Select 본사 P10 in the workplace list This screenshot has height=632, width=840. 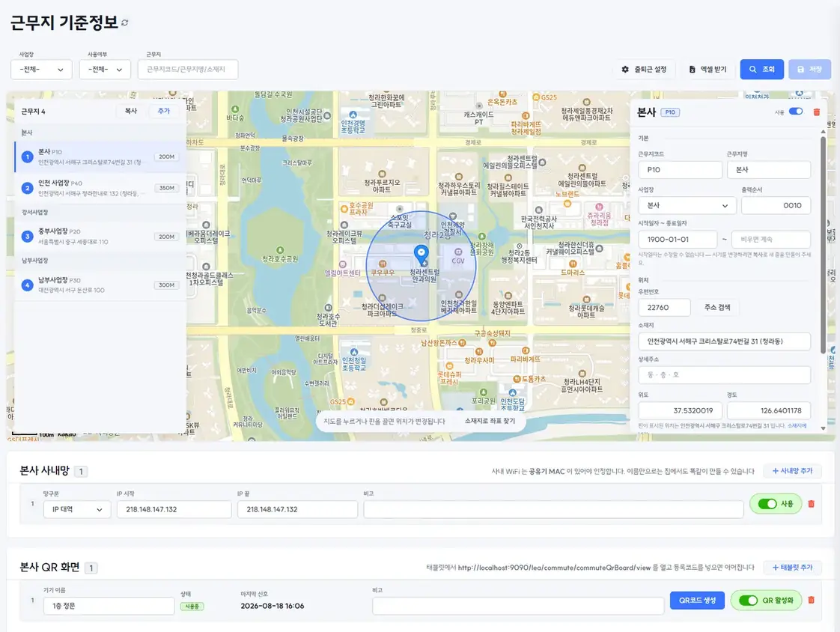pos(100,157)
